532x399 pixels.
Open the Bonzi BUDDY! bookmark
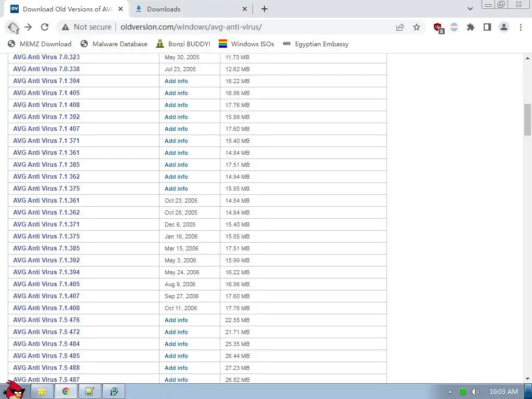(183, 44)
